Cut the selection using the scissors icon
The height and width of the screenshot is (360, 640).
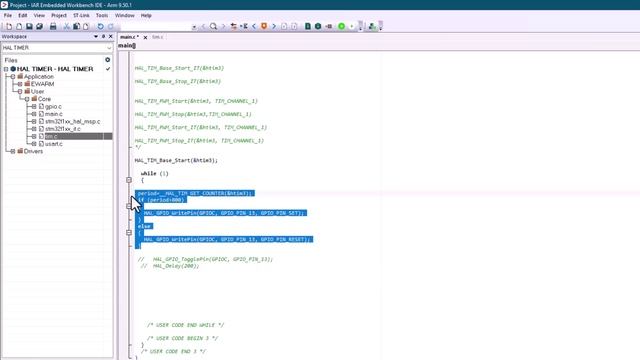pyautogui.click(x=67, y=27)
